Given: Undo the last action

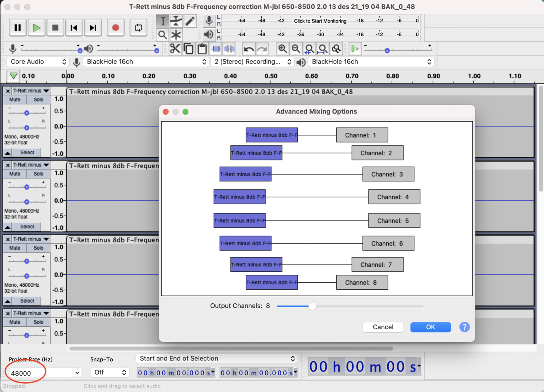Looking at the screenshot, I should [249, 49].
